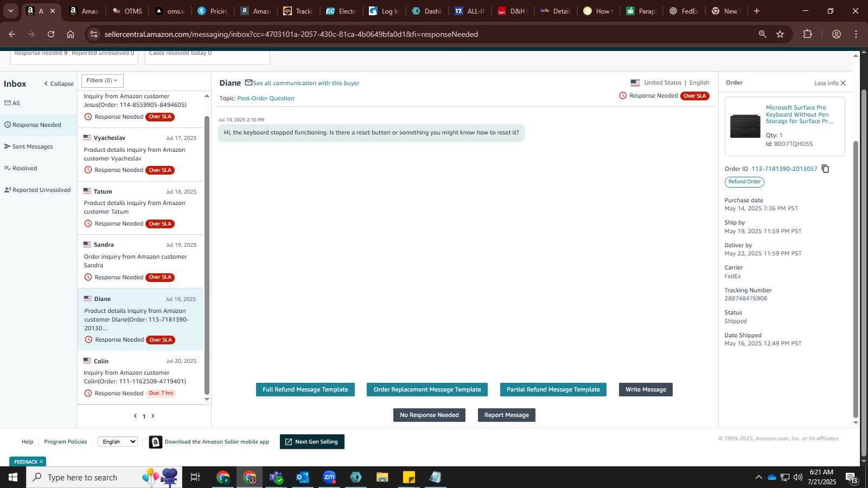
Task: Click Report Message button
Action: [507, 415]
